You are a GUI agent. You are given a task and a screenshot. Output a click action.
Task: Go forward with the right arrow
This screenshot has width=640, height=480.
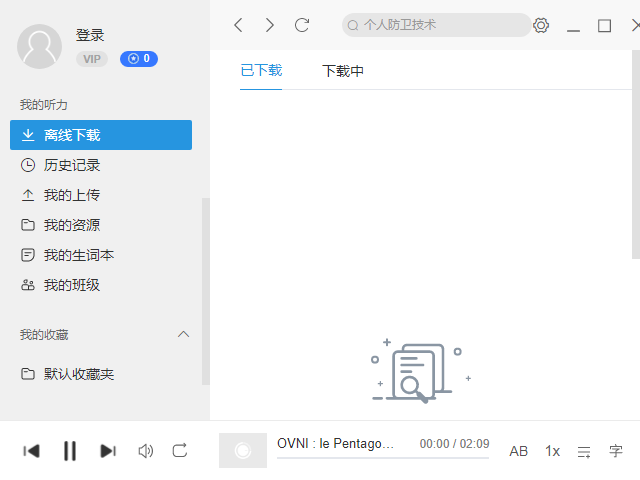[270, 25]
